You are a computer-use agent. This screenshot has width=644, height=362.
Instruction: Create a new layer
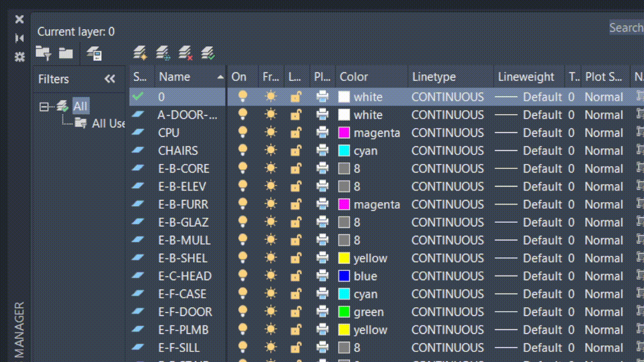click(x=140, y=53)
